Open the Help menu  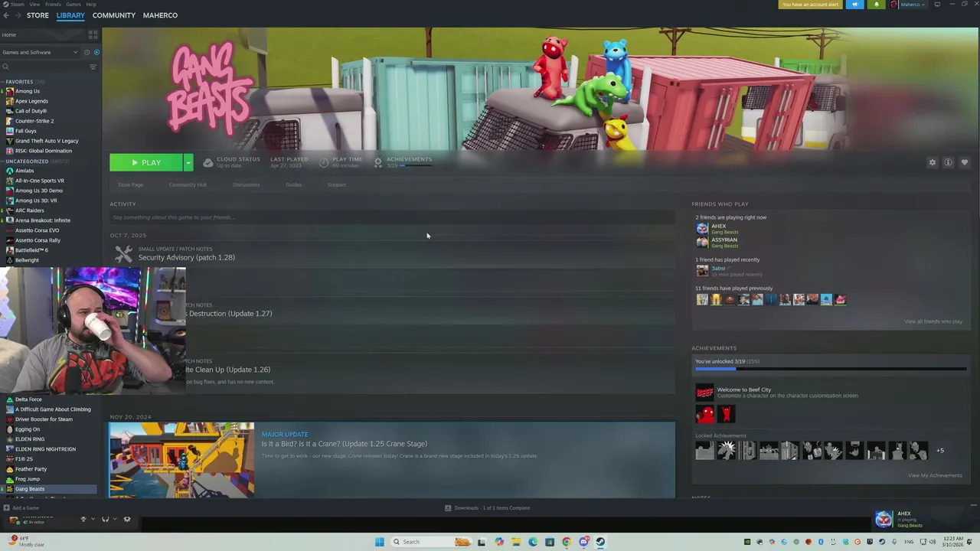(x=91, y=4)
